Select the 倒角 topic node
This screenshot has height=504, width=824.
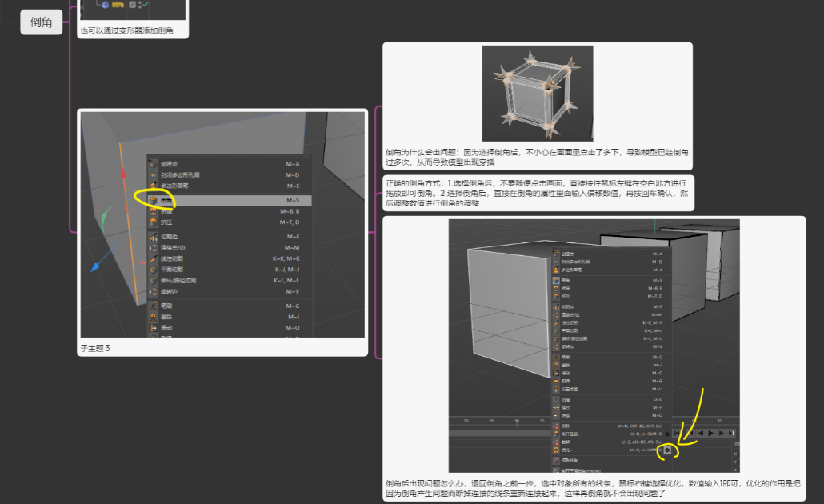[x=41, y=22]
